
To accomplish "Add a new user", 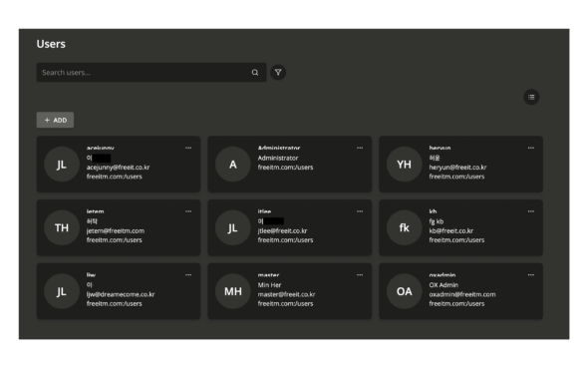I will click(x=55, y=120).
